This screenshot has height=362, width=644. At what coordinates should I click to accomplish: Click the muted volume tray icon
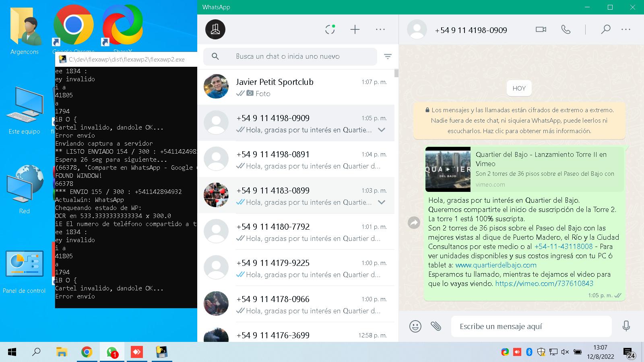(x=565, y=352)
